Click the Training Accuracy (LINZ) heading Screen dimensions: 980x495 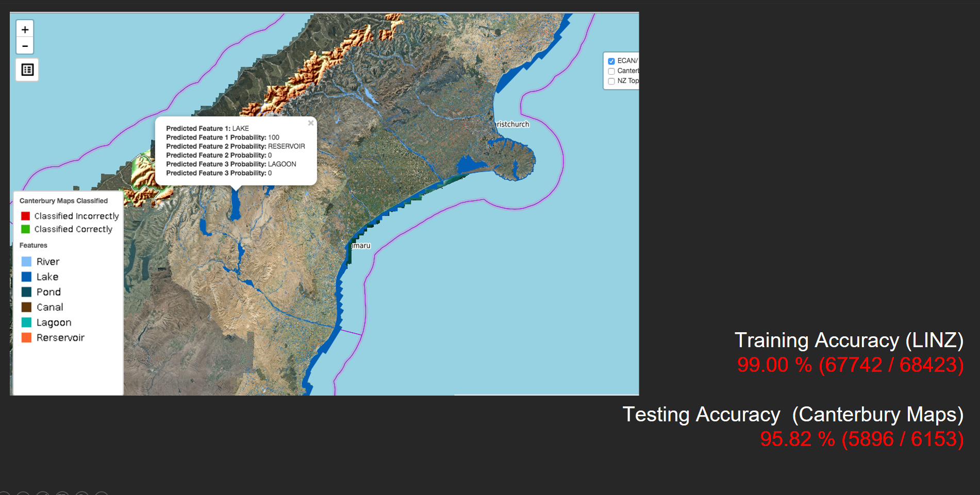849,340
